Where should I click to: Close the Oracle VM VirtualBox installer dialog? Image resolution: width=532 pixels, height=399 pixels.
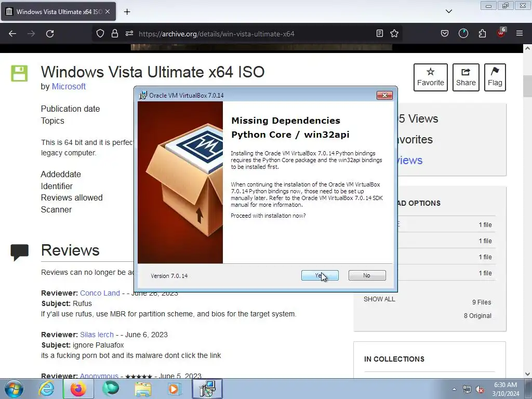click(x=384, y=96)
